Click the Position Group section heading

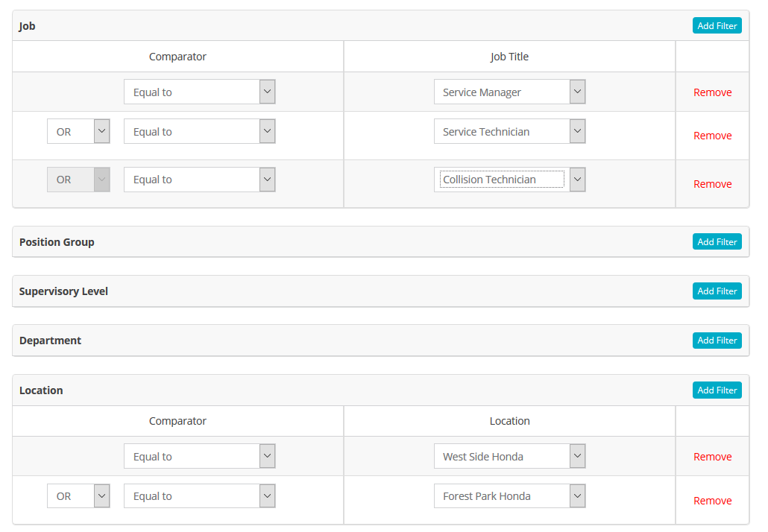point(57,242)
